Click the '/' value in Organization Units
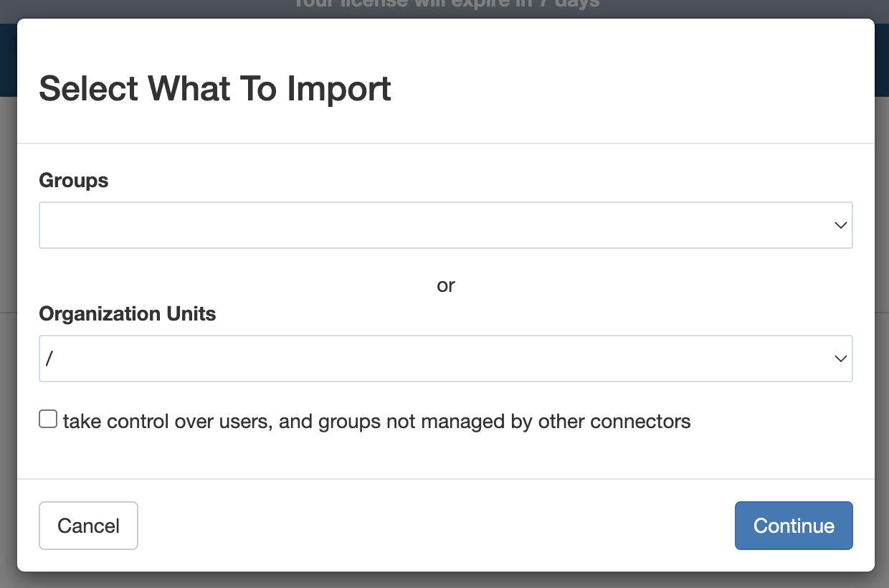Screen dimensions: 889x588 pos(49,359)
